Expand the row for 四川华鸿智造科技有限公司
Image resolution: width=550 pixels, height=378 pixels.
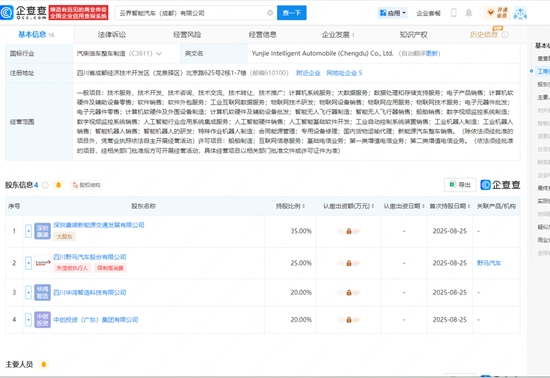(28, 292)
